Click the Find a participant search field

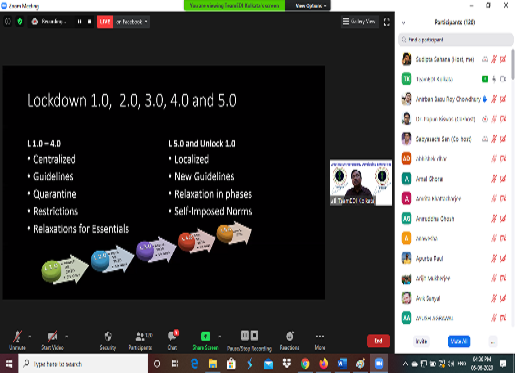(456, 40)
